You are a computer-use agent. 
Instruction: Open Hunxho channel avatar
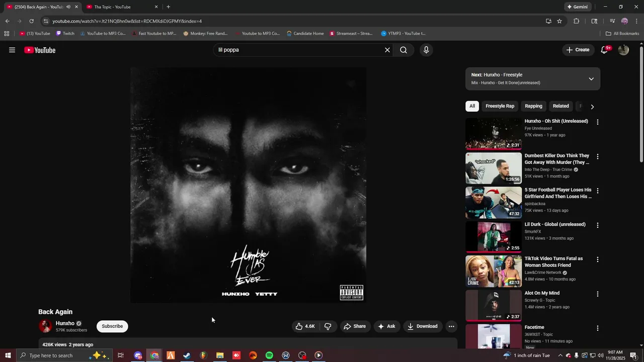pos(45,326)
